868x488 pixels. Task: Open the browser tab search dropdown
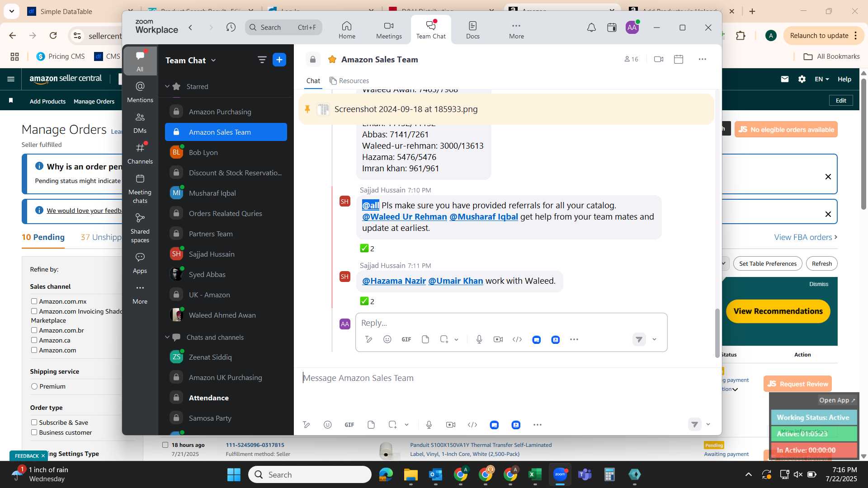tap(11, 11)
